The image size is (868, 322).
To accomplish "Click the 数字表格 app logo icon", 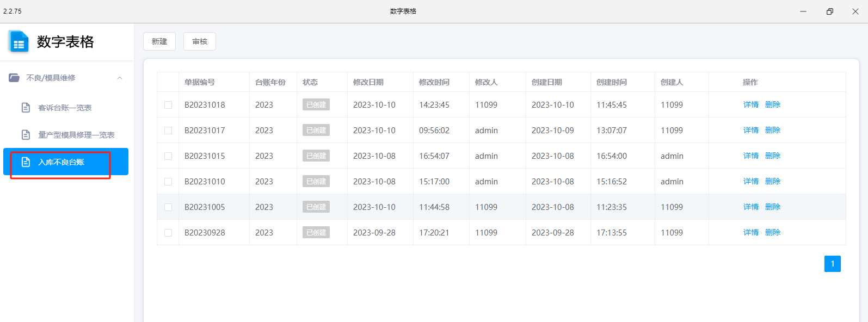I will click(x=19, y=42).
